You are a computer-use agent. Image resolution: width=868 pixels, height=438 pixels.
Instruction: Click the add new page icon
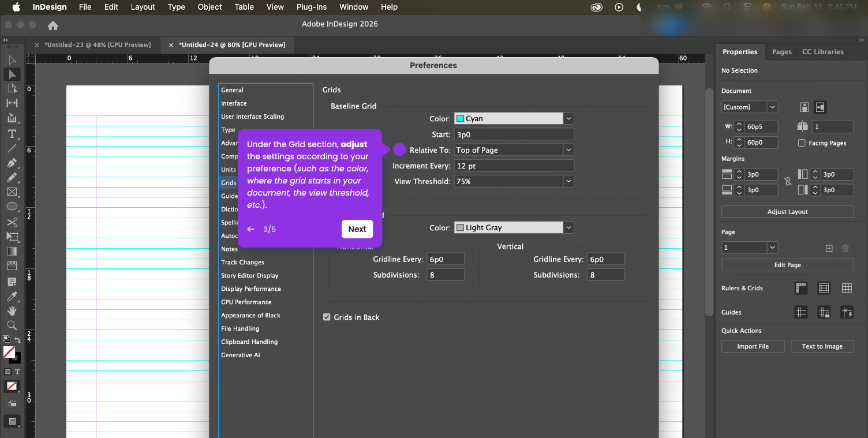click(829, 248)
